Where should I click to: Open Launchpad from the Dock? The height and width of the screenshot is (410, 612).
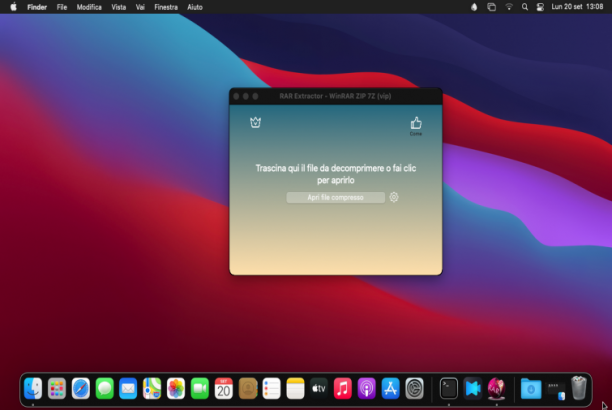[x=57, y=389]
